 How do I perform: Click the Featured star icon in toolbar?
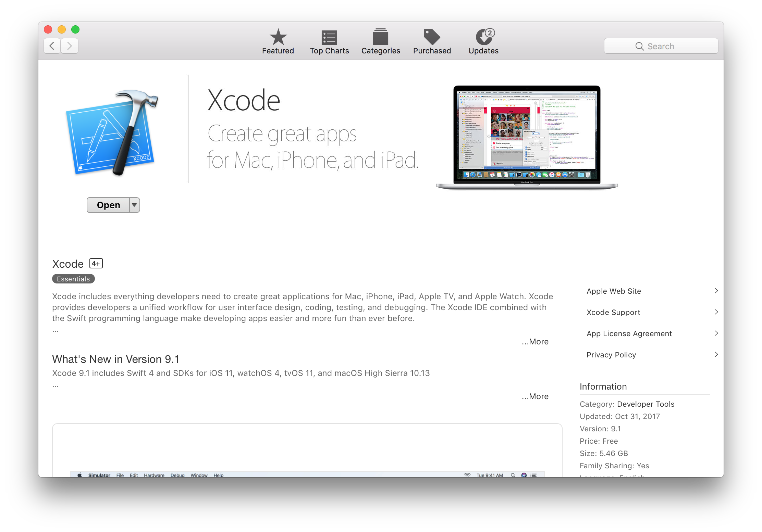278,38
